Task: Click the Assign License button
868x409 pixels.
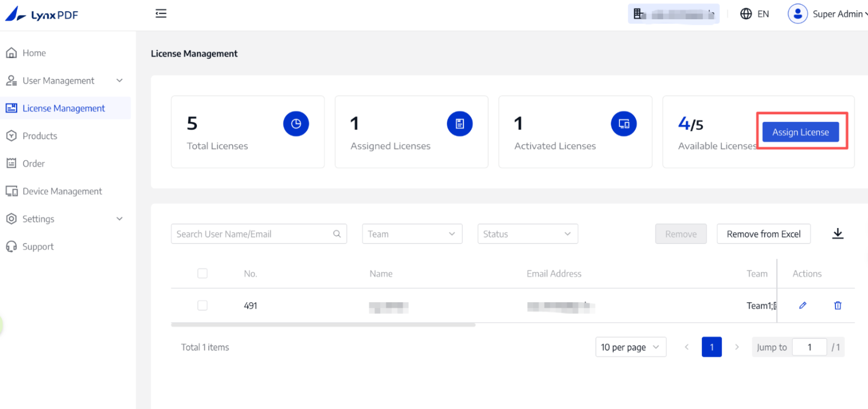Action: point(800,132)
